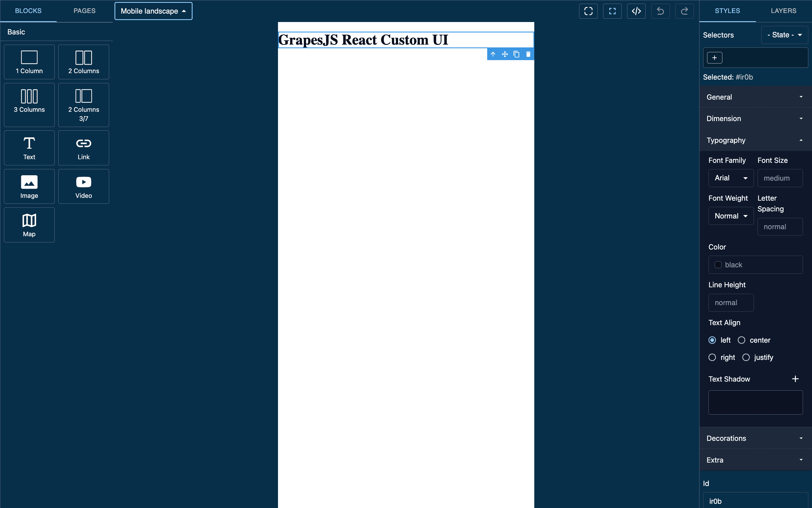Switch to the Blocks tab

point(28,11)
